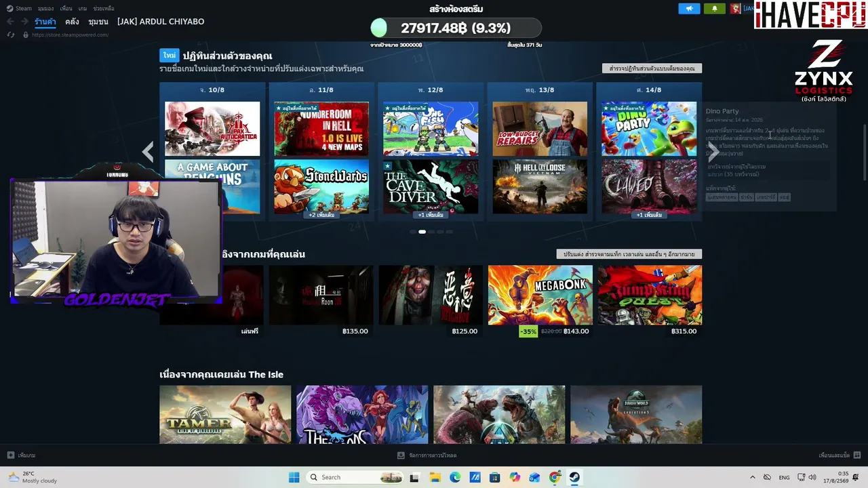
Task: Click the 13/8 day header in calendar
Action: pyautogui.click(x=540, y=90)
